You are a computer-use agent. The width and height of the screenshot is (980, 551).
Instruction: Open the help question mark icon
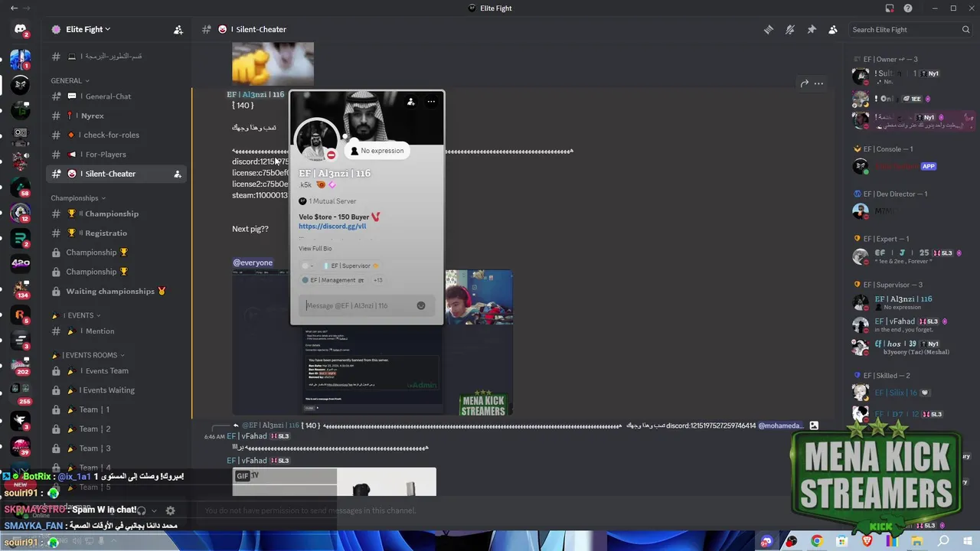[x=908, y=8]
